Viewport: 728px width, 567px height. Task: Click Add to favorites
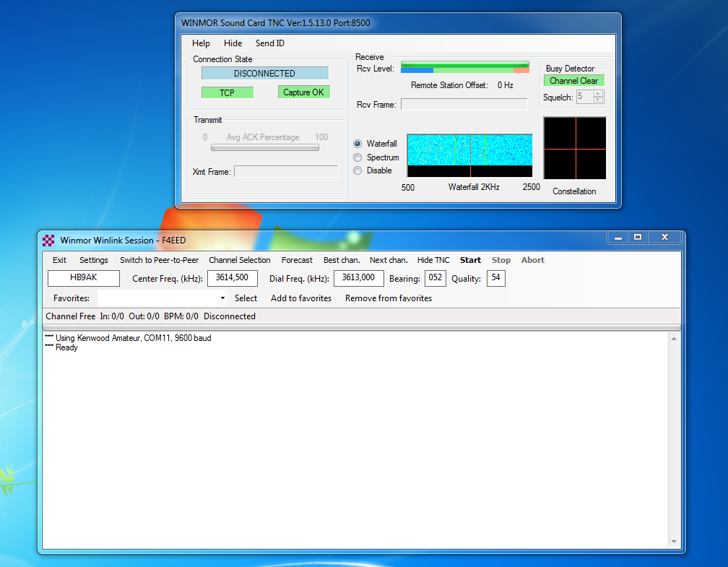301,298
